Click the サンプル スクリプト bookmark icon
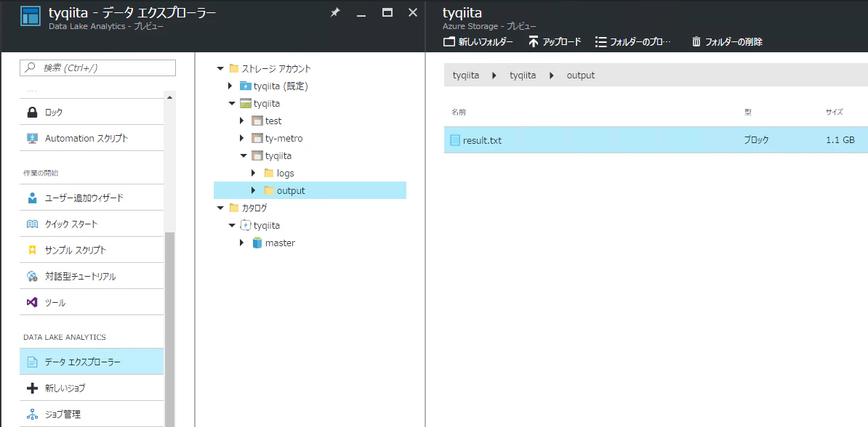868x427 pixels. [x=32, y=250]
